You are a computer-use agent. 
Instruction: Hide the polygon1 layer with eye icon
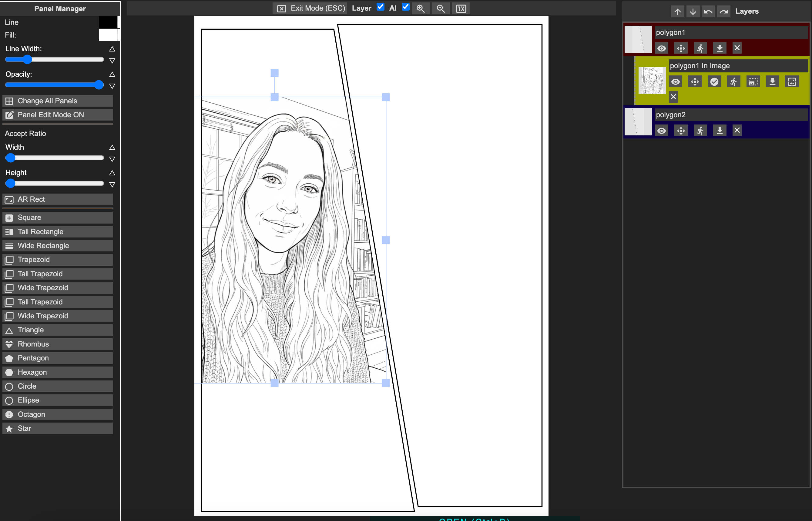click(661, 48)
